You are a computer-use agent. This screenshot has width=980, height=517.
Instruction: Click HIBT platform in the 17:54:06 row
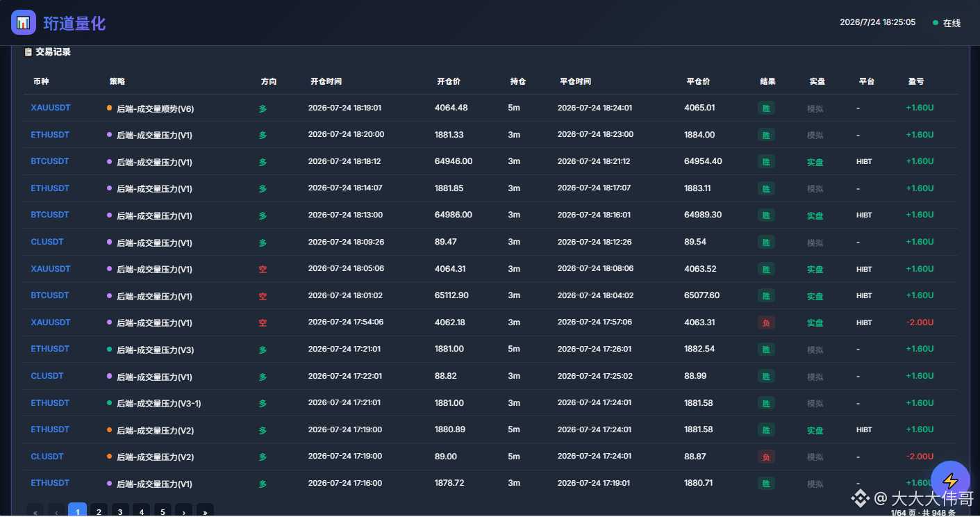(x=864, y=322)
